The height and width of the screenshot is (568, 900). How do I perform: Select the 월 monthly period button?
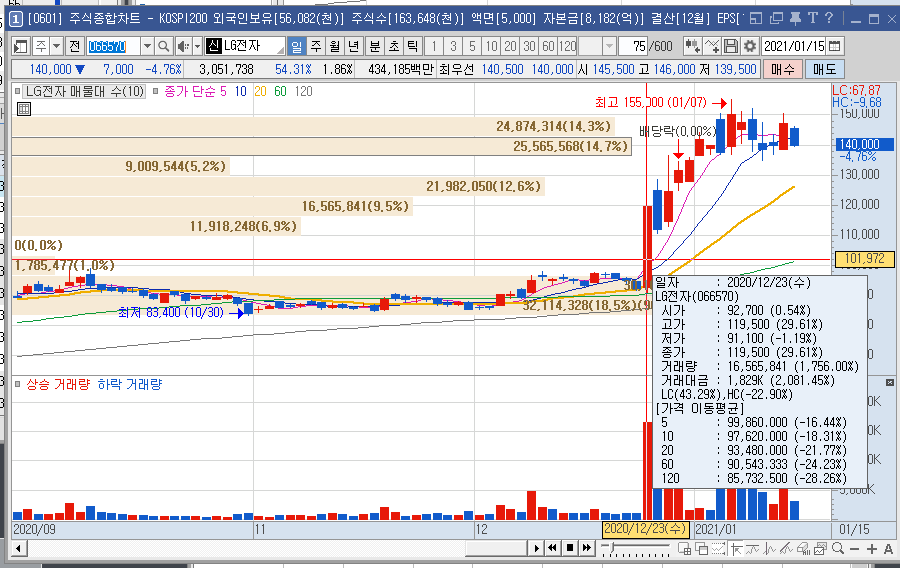[x=335, y=46]
